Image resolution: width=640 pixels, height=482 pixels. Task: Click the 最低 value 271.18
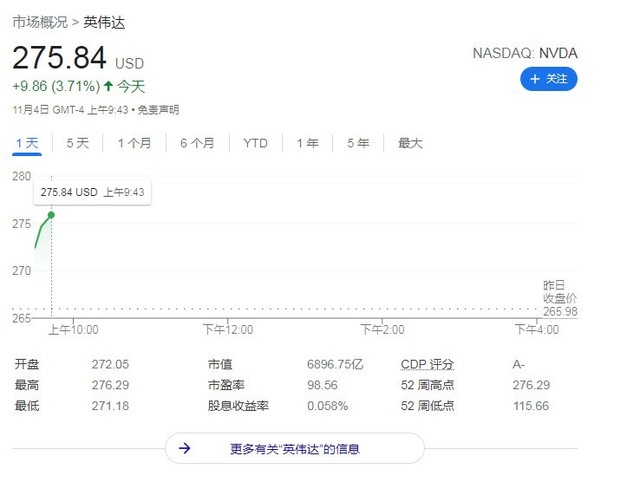pyautogui.click(x=110, y=406)
